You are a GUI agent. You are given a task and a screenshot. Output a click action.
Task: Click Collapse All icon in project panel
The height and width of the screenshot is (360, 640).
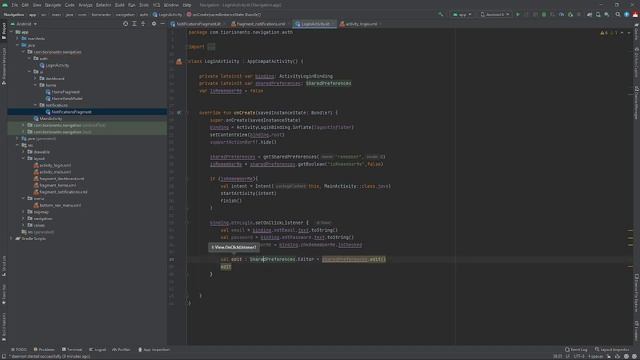tap(143, 24)
